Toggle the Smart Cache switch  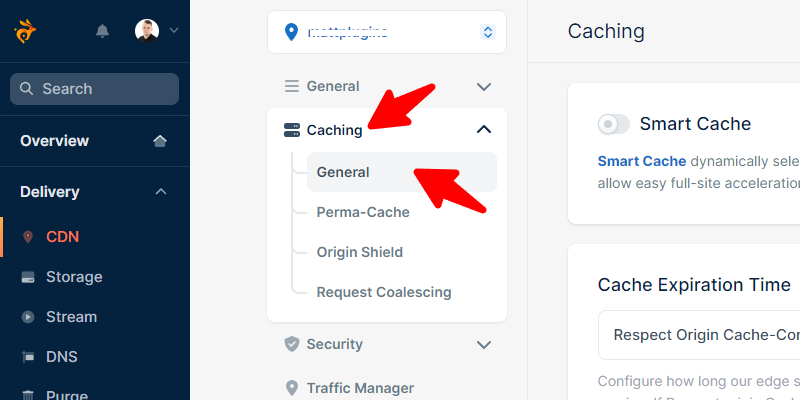click(614, 124)
